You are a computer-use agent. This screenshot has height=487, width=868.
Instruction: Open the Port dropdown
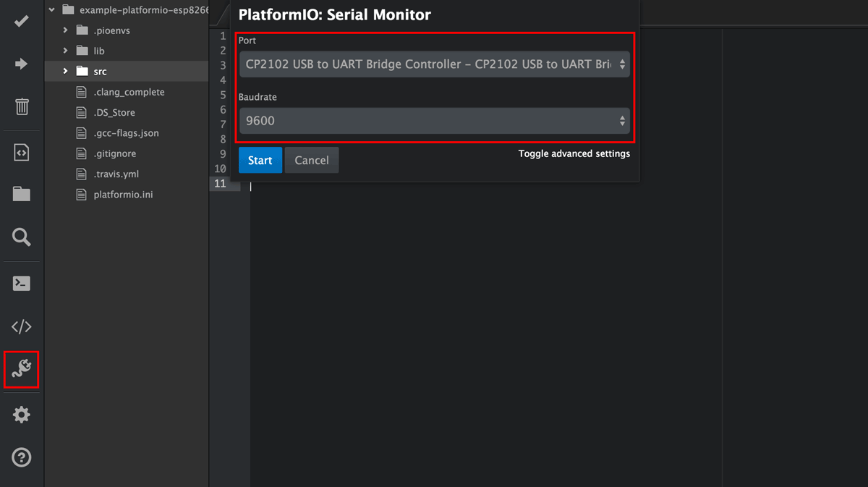click(x=434, y=64)
